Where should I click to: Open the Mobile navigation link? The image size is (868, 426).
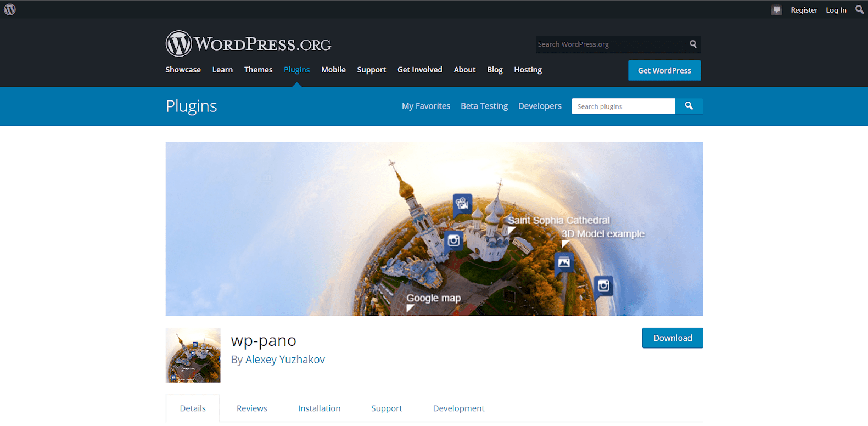[x=334, y=70]
